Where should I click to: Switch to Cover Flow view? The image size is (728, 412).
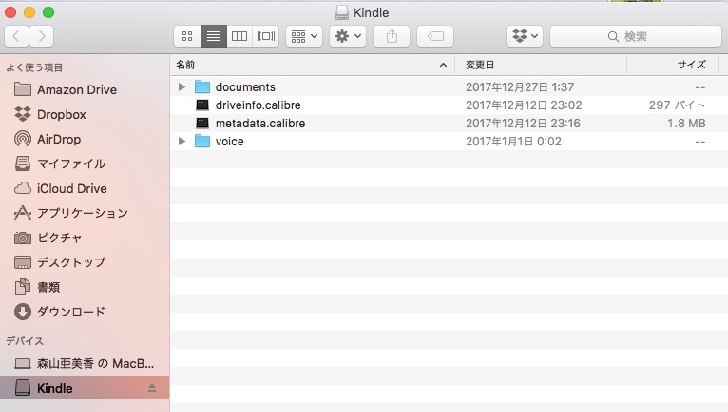266,36
